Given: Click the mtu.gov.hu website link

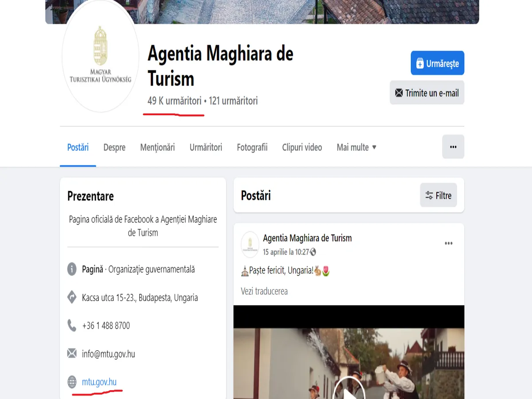Looking at the screenshot, I should tap(99, 382).
